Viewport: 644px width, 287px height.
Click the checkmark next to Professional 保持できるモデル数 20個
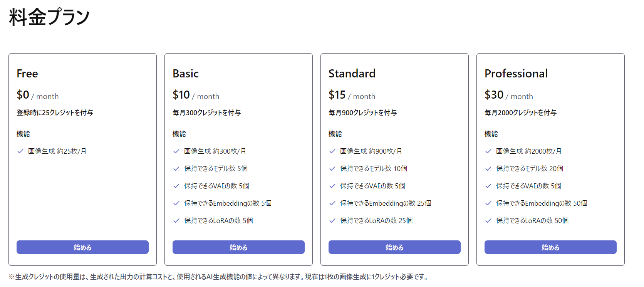[x=488, y=169]
